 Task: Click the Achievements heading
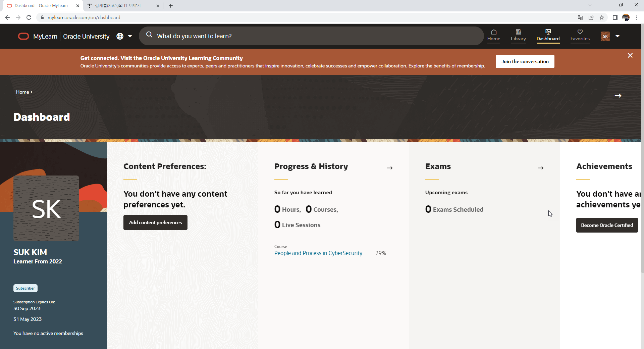point(604,166)
